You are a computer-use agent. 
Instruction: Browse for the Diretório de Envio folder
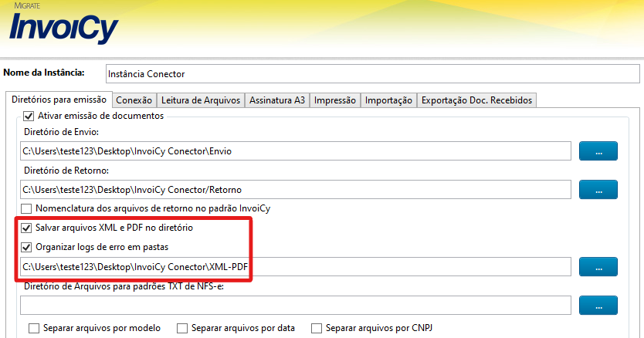[598, 150]
